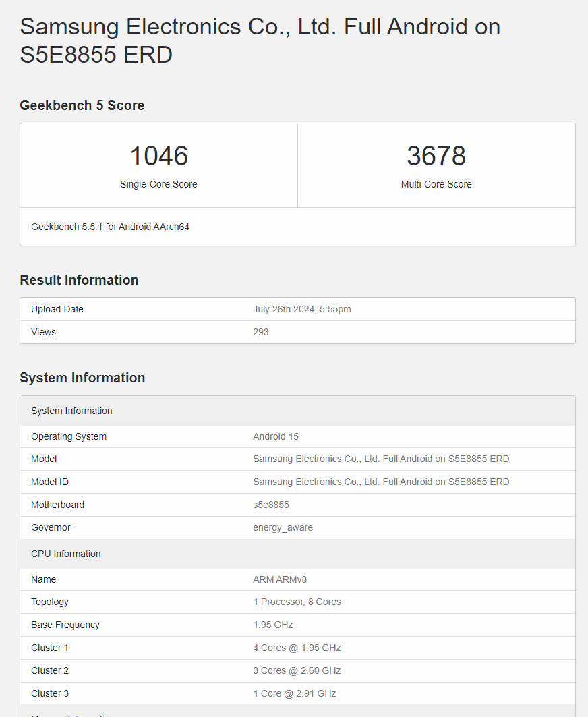Screen dimensions: 588x717
Task: Click the single-core score value 1046
Action: [158, 155]
